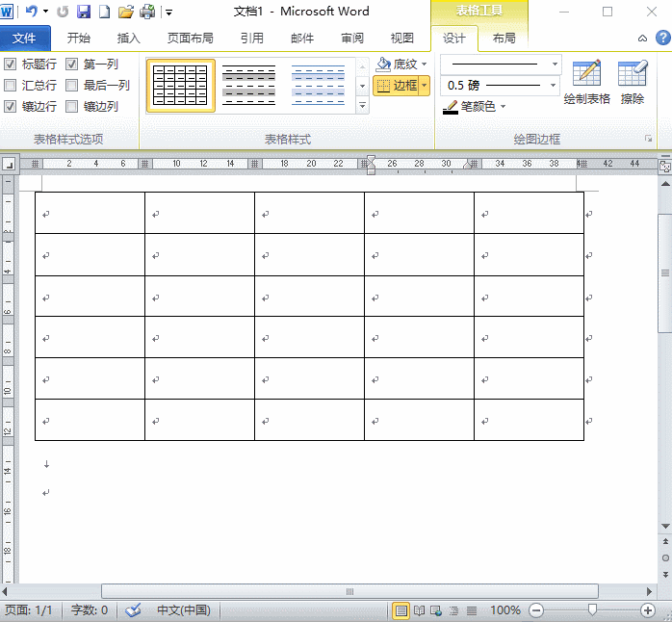Switch to draft view icon
Image resolution: width=672 pixels, height=622 pixels.
pos(472,610)
